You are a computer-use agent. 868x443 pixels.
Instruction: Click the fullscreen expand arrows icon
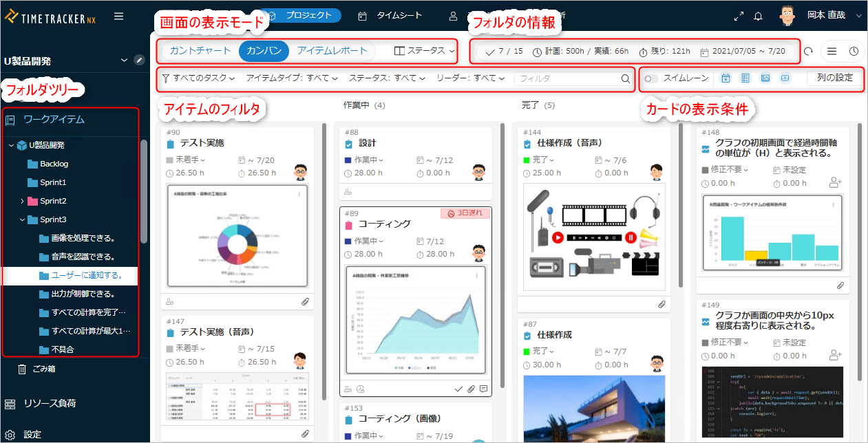coord(739,17)
